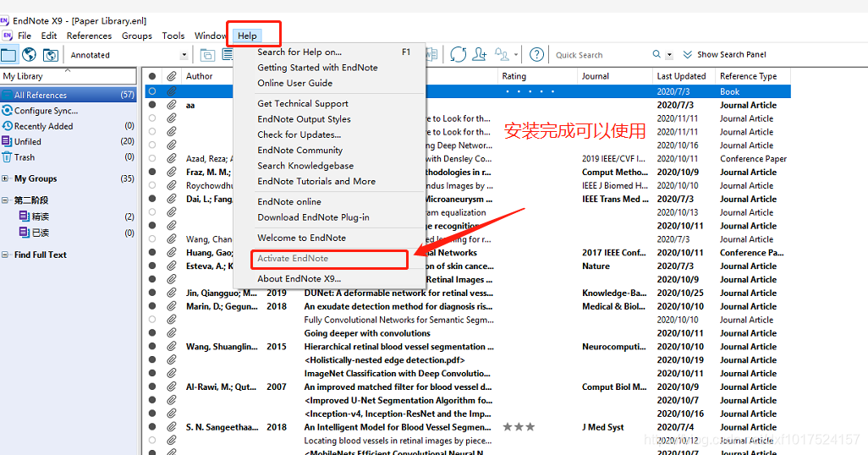Click the 精读 group icon

pos(24,216)
